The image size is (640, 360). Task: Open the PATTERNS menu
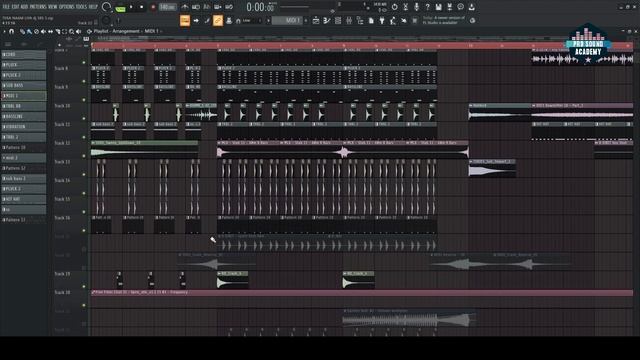point(38,7)
